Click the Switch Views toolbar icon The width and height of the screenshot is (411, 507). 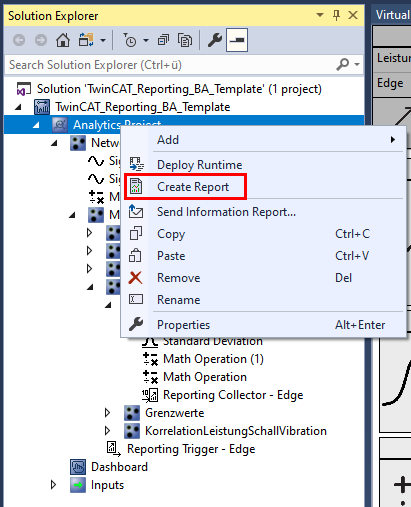coord(86,40)
